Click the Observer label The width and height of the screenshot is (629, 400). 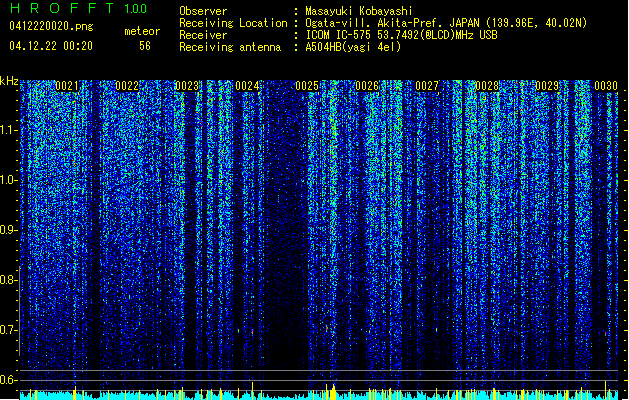pos(203,11)
